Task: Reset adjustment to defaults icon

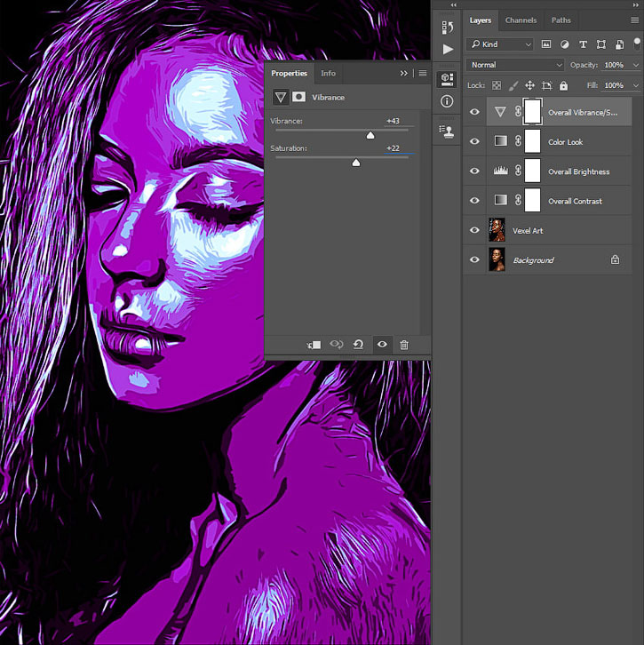Action: [358, 345]
